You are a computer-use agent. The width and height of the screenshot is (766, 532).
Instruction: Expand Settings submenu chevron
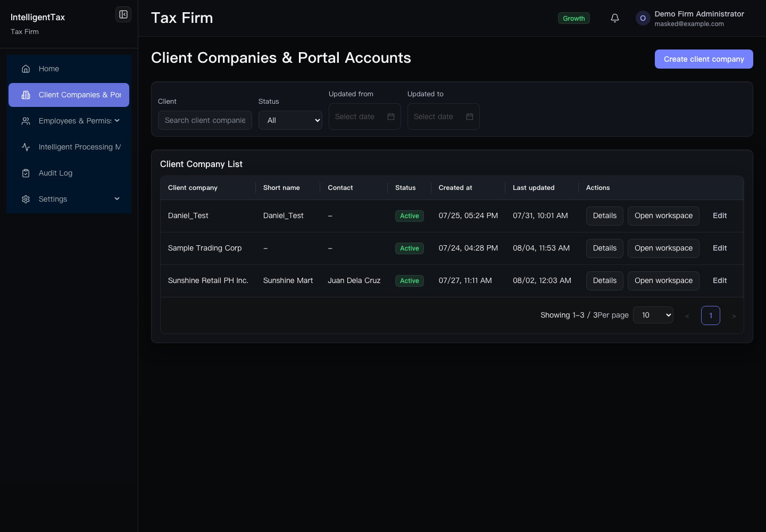point(117,199)
